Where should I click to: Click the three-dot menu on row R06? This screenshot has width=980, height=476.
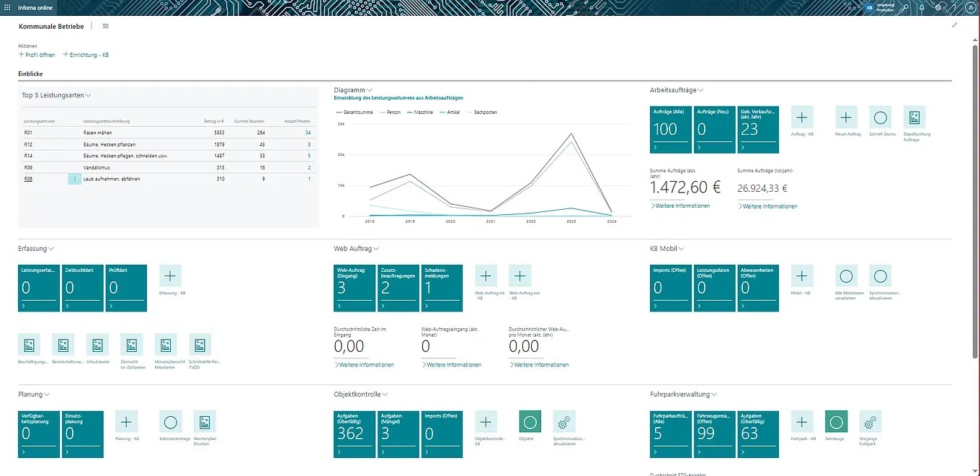(74, 179)
